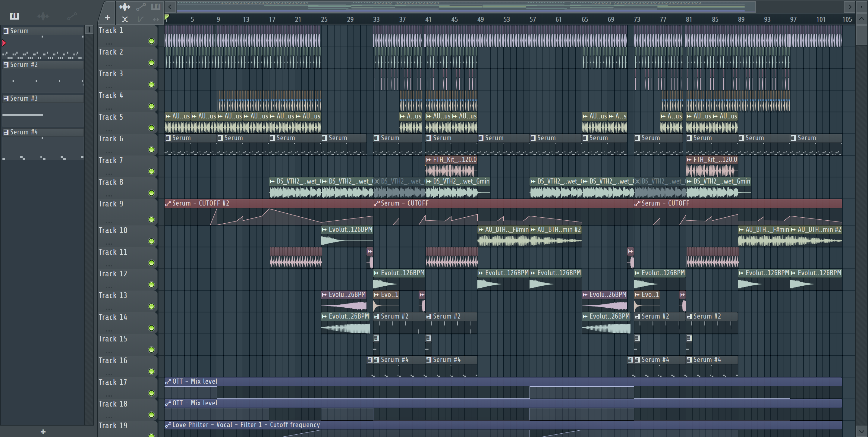Image resolution: width=868 pixels, height=437 pixels.
Task: Click the Serum #4 pattern icon in picker
Action: pyautogui.click(x=6, y=132)
